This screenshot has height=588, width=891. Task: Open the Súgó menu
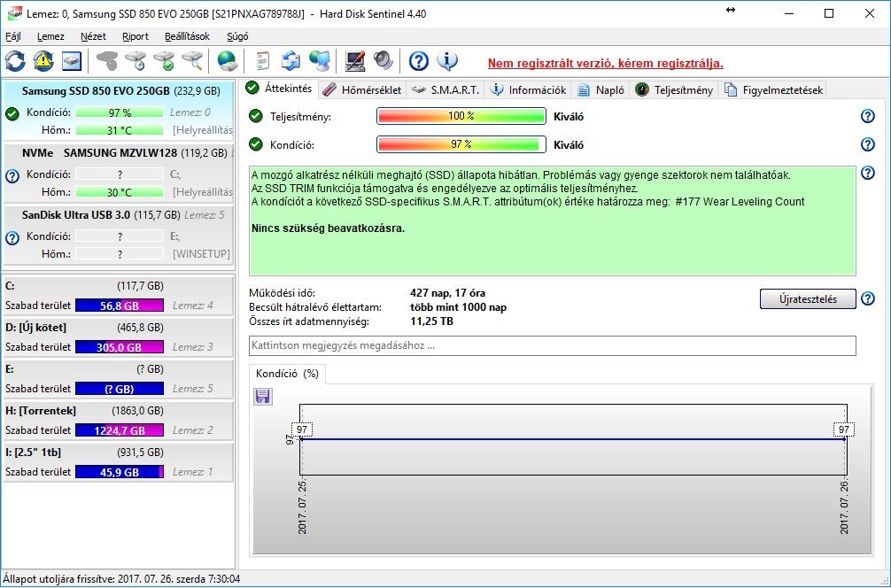[237, 36]
